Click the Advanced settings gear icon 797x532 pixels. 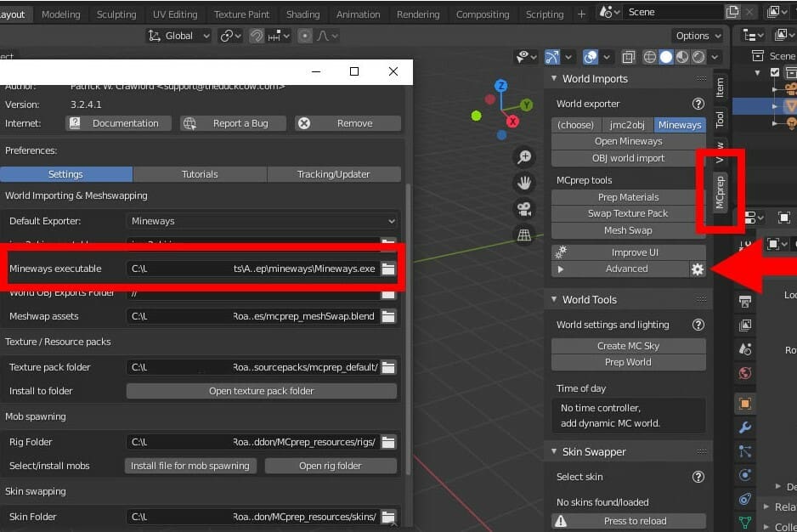pyautogui.click(x=698, y=269)
